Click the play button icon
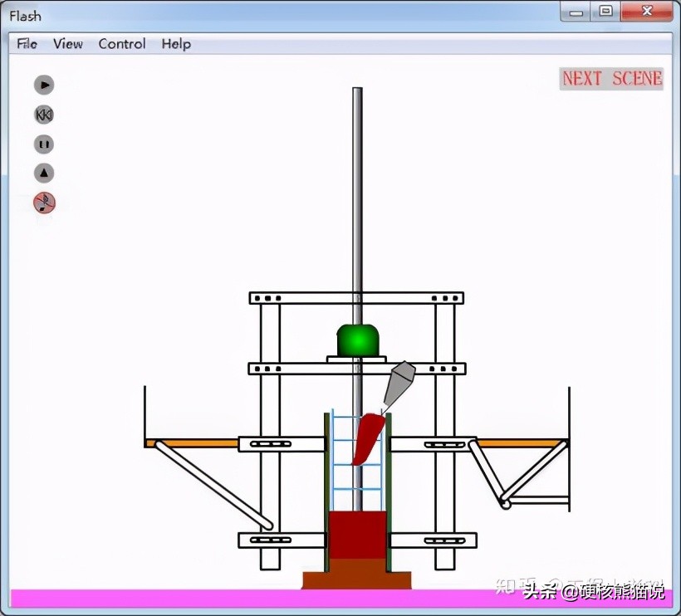 [x=44, y=85]
